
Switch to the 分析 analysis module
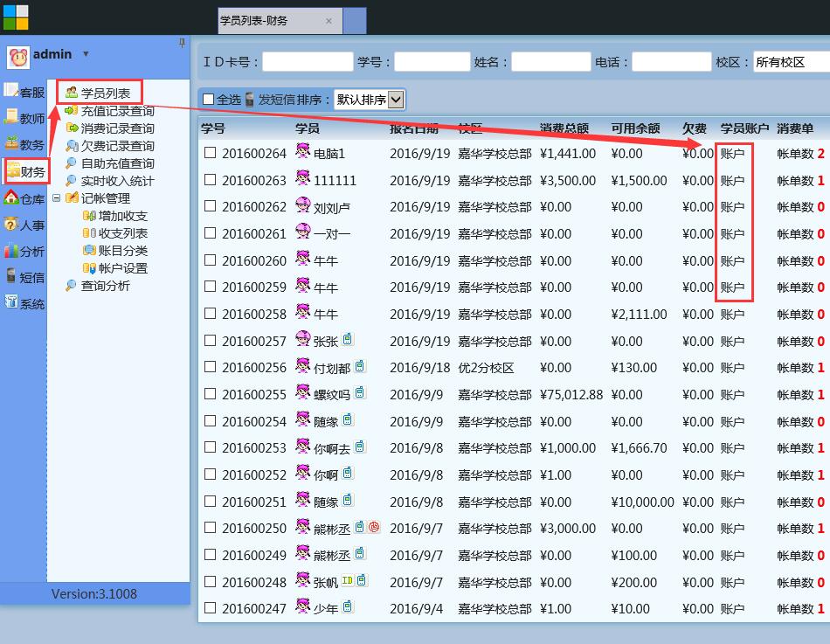(24, 251)
